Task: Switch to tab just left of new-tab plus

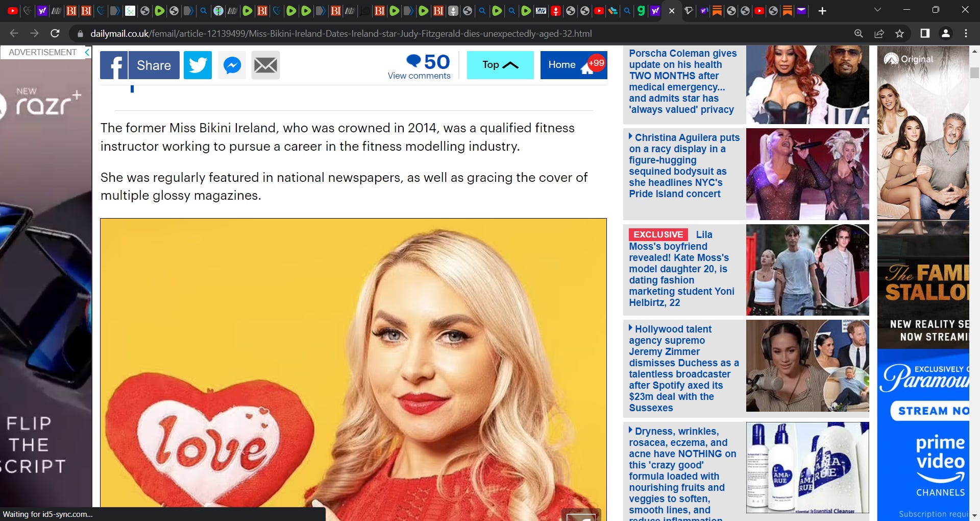Action: (801, 11)
